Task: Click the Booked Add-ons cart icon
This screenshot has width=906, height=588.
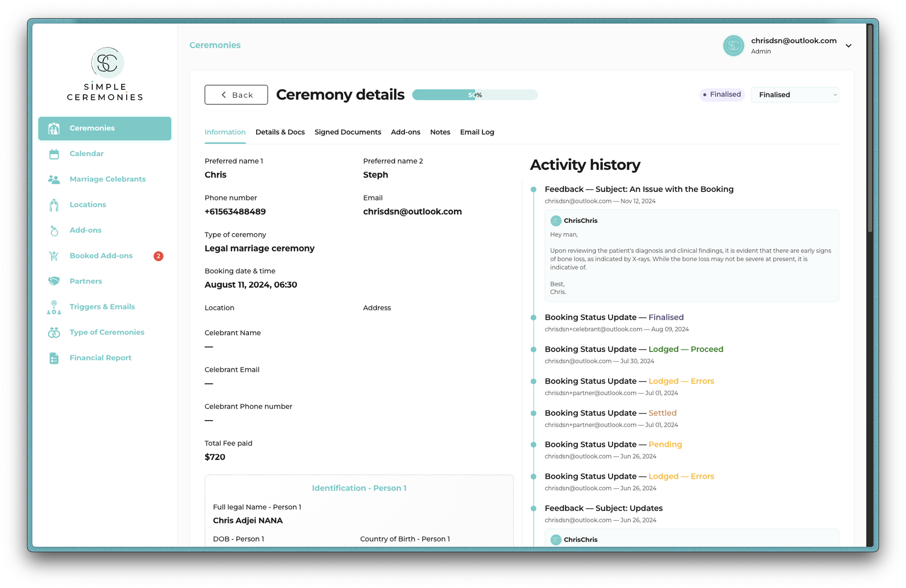Action: click(54, 256)
